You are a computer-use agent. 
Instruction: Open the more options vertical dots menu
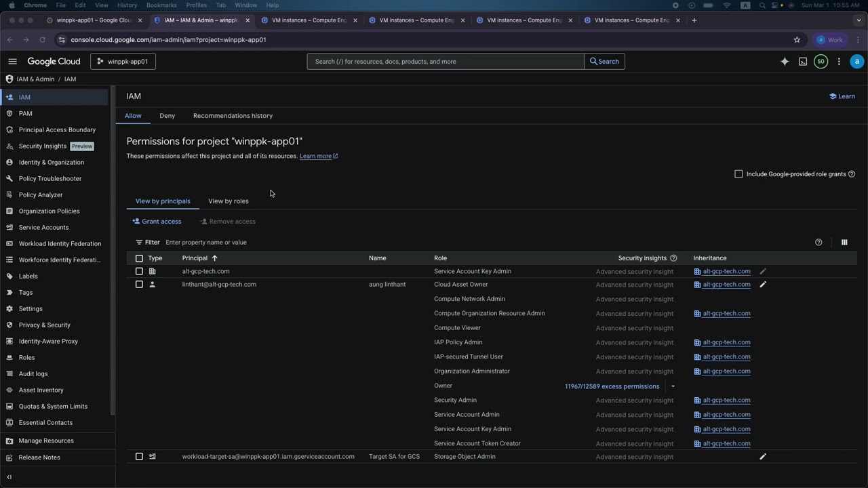click(x=839, y=61)
